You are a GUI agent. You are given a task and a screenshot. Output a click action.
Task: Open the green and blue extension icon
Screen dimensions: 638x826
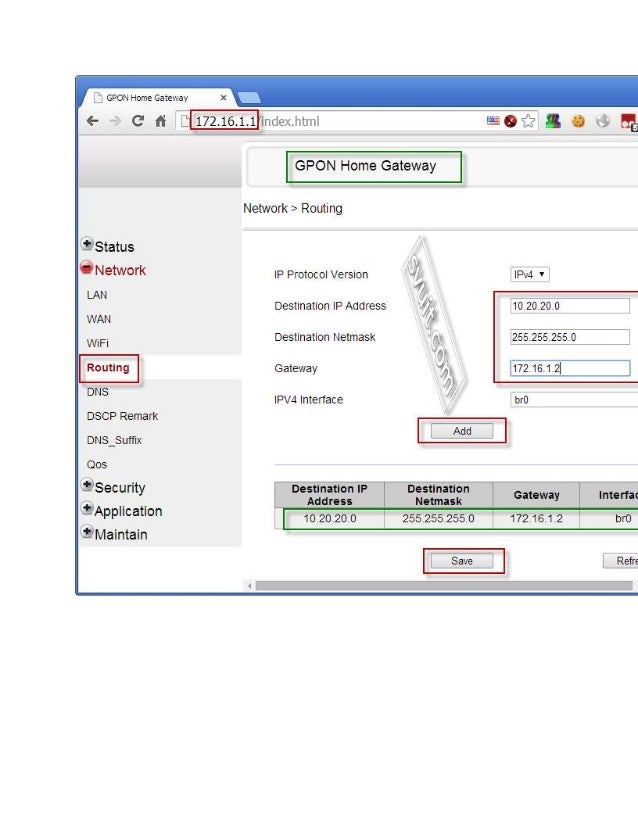point(553,121)
